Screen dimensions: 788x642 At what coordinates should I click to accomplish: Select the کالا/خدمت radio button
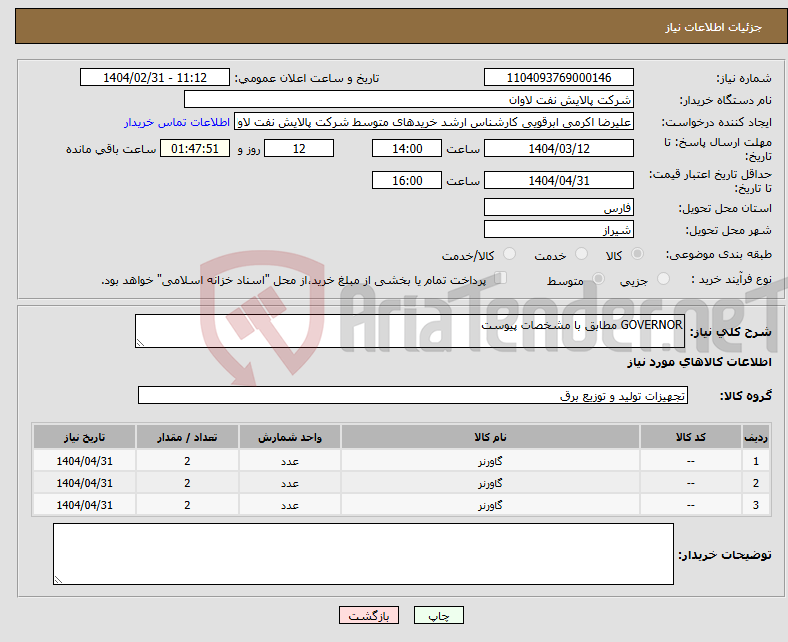(510, 254)
